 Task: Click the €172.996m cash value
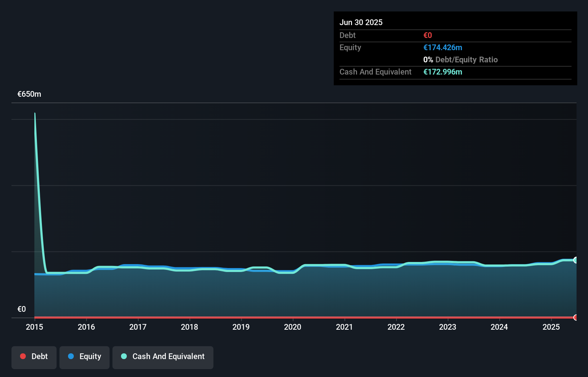[x=443, y=72]
